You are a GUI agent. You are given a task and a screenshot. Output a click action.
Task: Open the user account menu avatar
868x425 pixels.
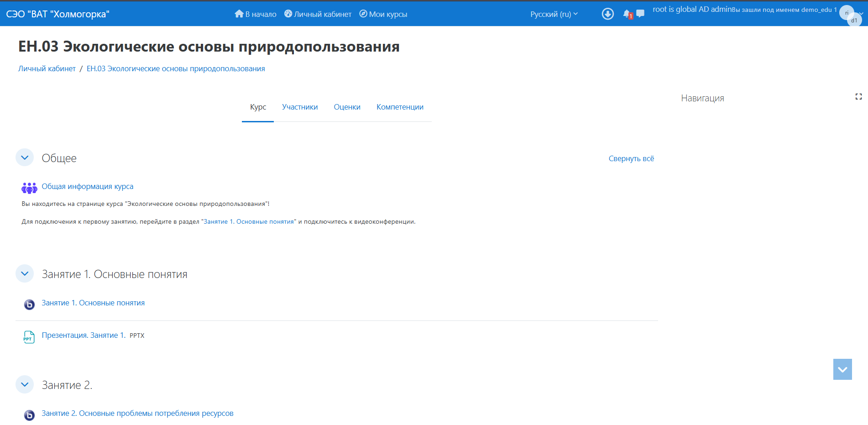tap(850, 16)
